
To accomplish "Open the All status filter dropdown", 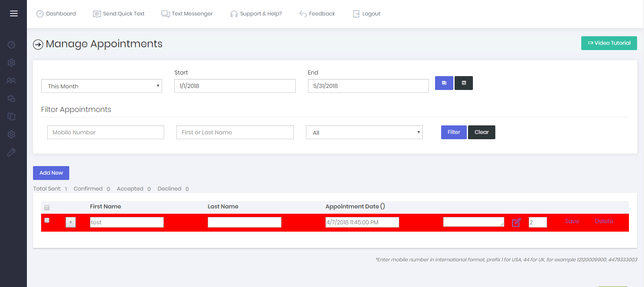I will point(364,132).
